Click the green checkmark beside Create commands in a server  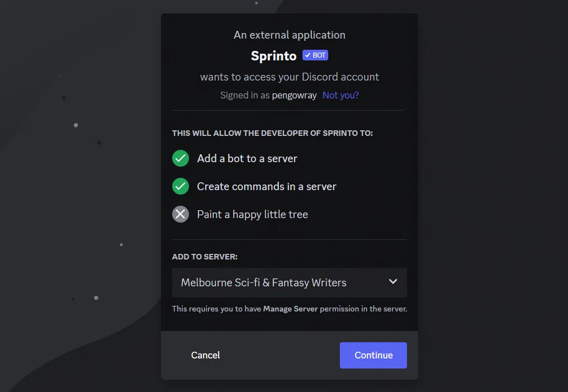coord(181,186)
